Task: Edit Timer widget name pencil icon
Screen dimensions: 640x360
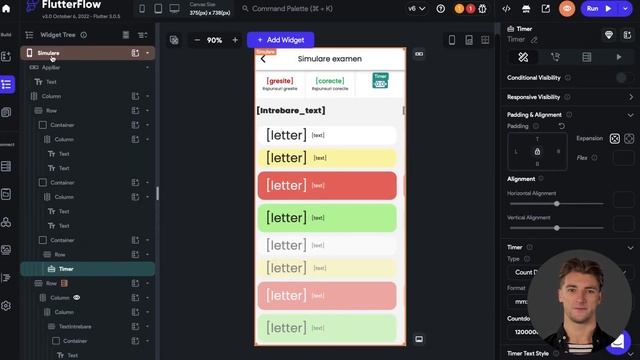Action: 534,40
